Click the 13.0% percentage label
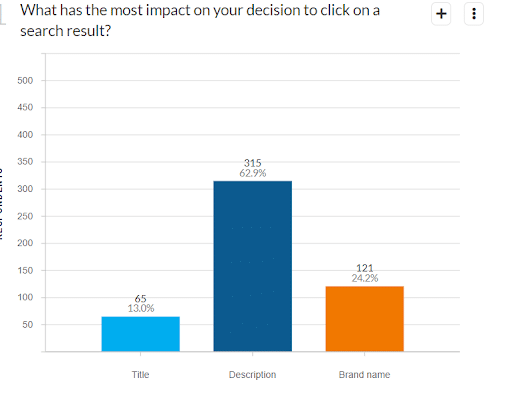 tap(141, 308)
